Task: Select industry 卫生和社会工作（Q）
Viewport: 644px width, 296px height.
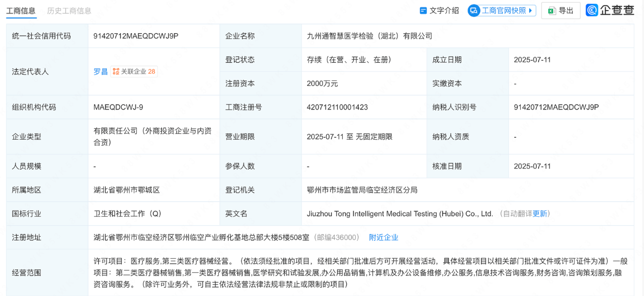Action: [x=128, y=214]
